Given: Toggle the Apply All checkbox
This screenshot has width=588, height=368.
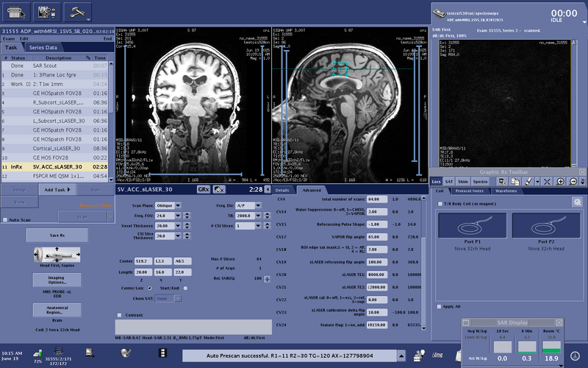Looking at the screenshot, I should 439,306.
